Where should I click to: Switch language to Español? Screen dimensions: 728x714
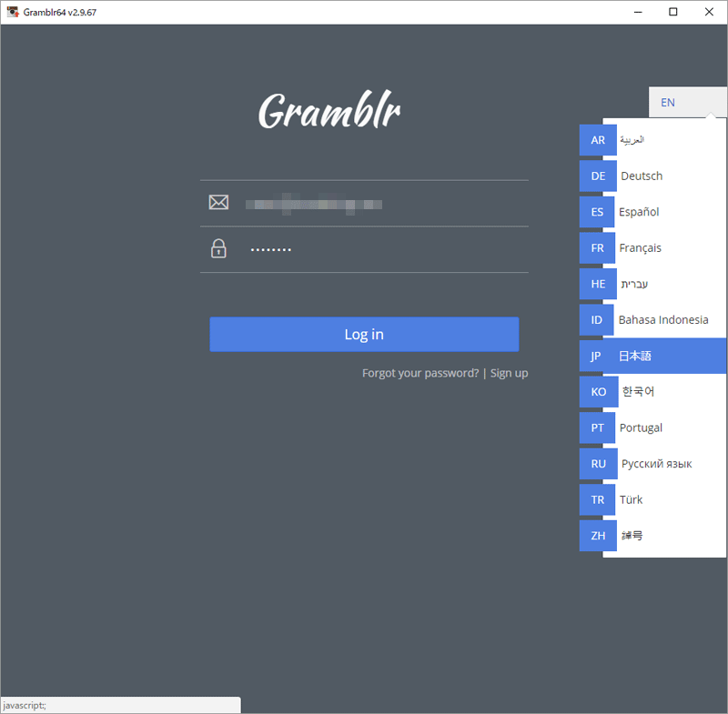[652, 212]
